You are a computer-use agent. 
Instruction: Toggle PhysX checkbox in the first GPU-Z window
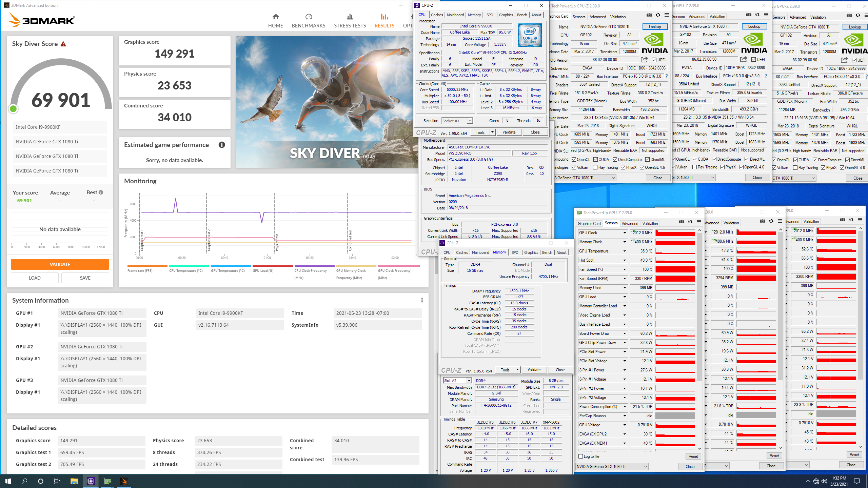(x=623, y=167)
